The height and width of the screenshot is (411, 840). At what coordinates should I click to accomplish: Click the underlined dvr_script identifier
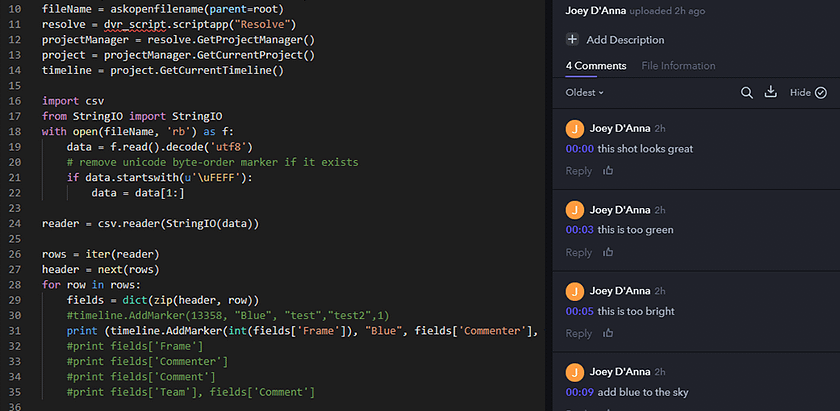pos(135,25)
